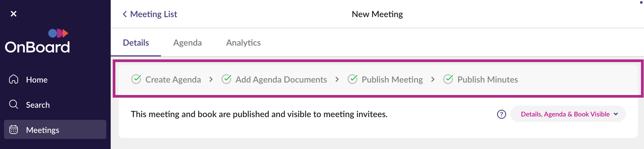Screen dimensions: 644x149
Task: Click the Home house icon
Action: (x=14, y=79)
